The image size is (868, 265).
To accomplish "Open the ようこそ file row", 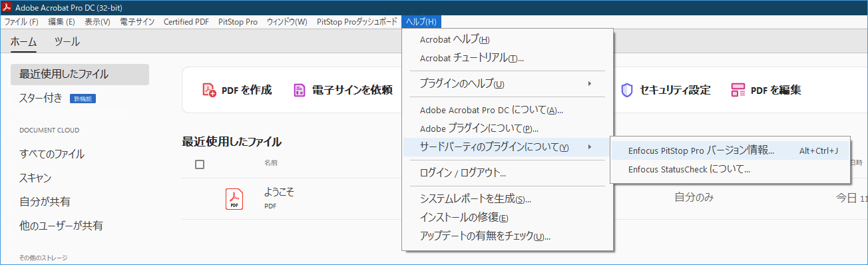I will (525, 199).
